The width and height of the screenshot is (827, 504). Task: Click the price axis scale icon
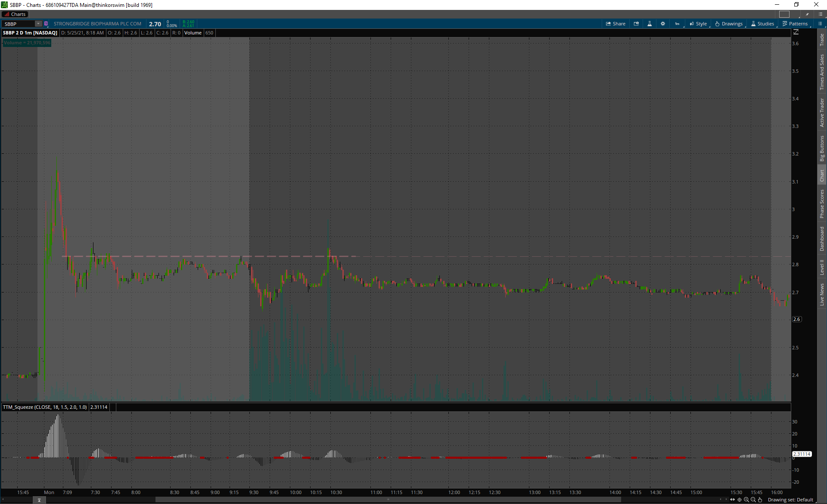click(x=796, y=32)
